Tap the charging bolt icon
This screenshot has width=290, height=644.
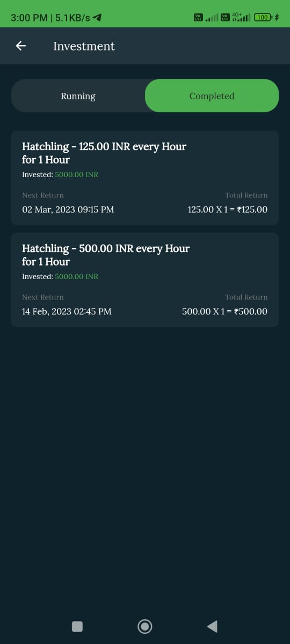pyautogui.click(x=277, y=18)
